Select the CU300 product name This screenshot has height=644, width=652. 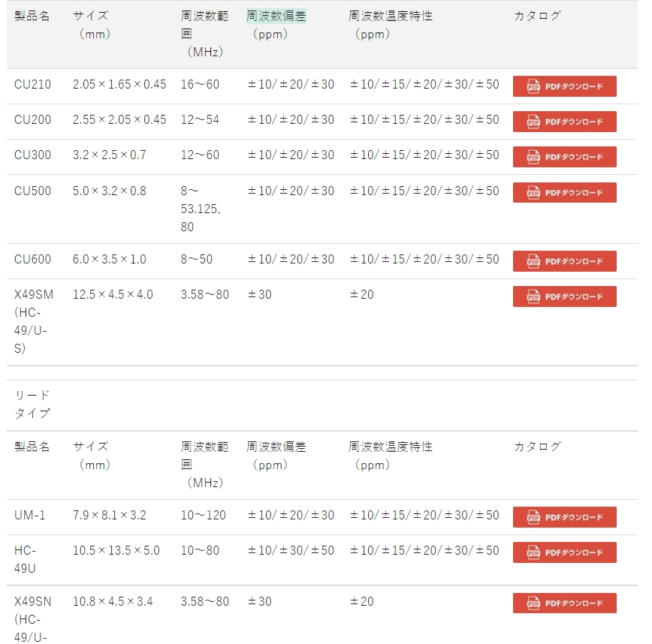(x=32, y=155)
